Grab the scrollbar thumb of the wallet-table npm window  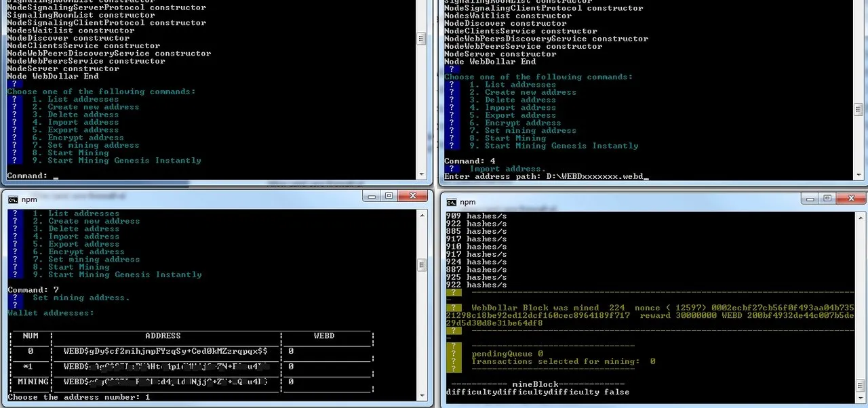point(422,264)
